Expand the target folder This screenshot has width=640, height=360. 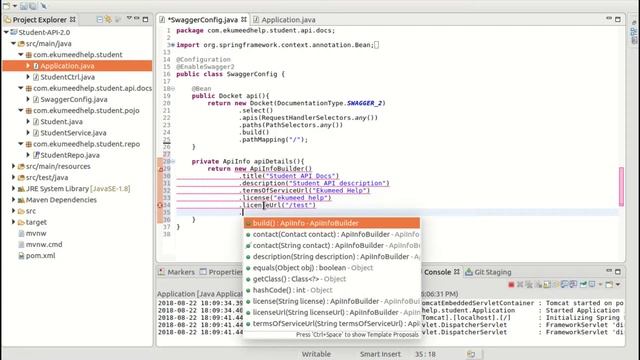pos(13,222)
